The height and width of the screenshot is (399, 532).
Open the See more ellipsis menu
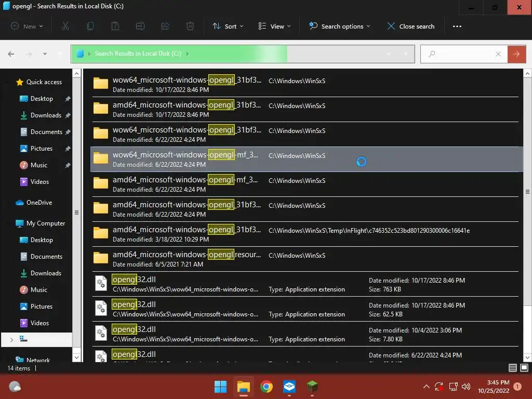pos(457,26)
